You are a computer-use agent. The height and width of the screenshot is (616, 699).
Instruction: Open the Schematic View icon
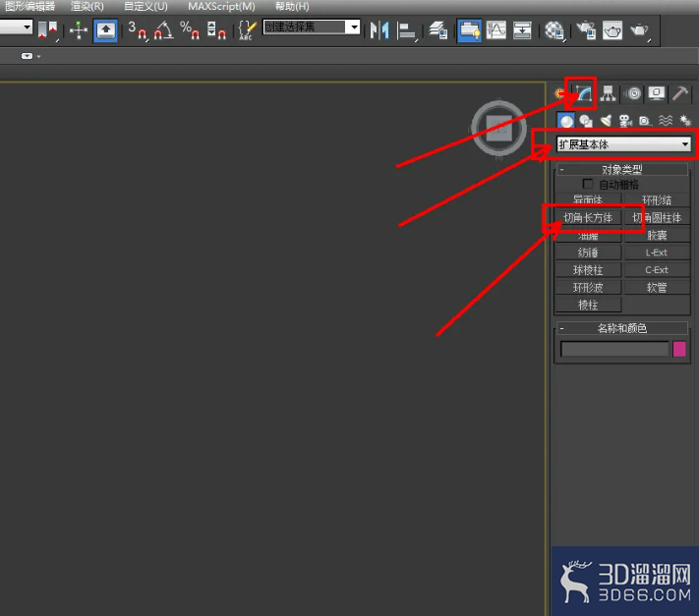tap(522, 30)
